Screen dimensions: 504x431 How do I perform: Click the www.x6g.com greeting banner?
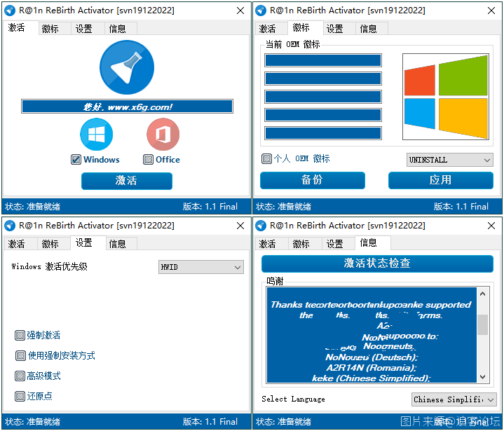[x=128, y=107]
